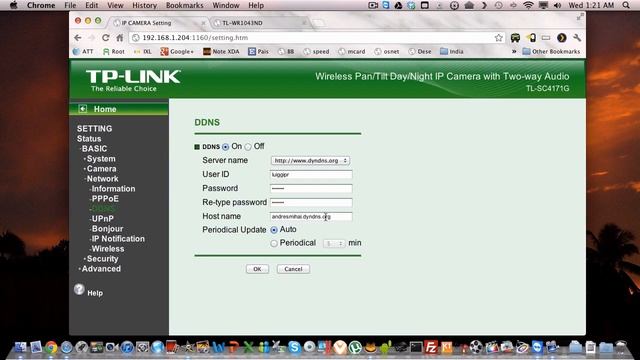Click the User ID field
The image size is (640, 360).
[x=311, y=175]
